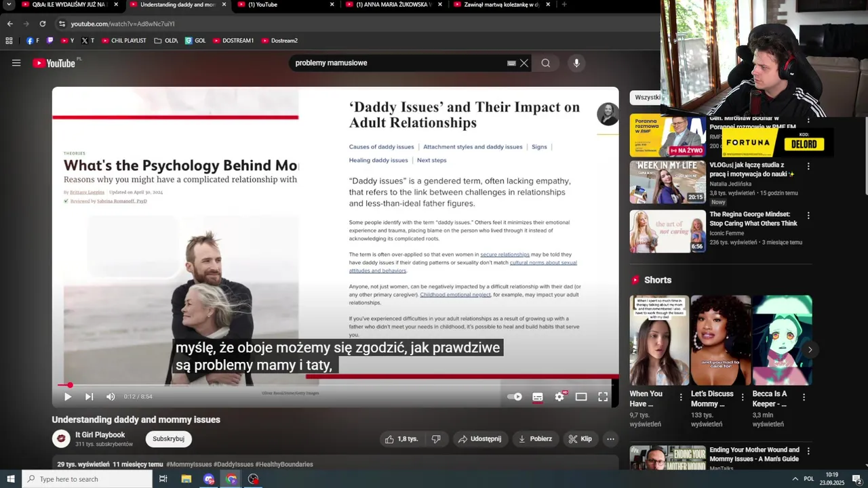Play the video
Viewport: 868px width, 488px height.
(x=68, y=396)
